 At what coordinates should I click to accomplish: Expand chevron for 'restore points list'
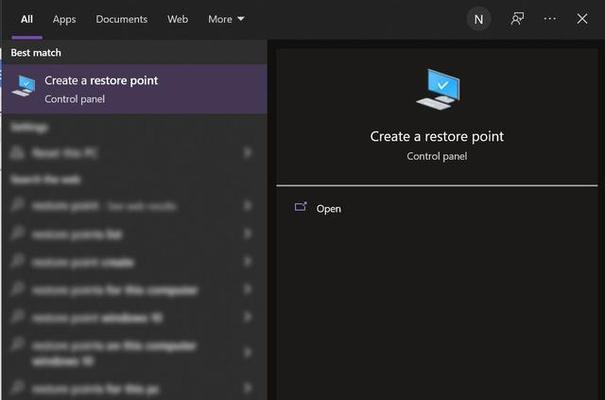pos(247,233)
